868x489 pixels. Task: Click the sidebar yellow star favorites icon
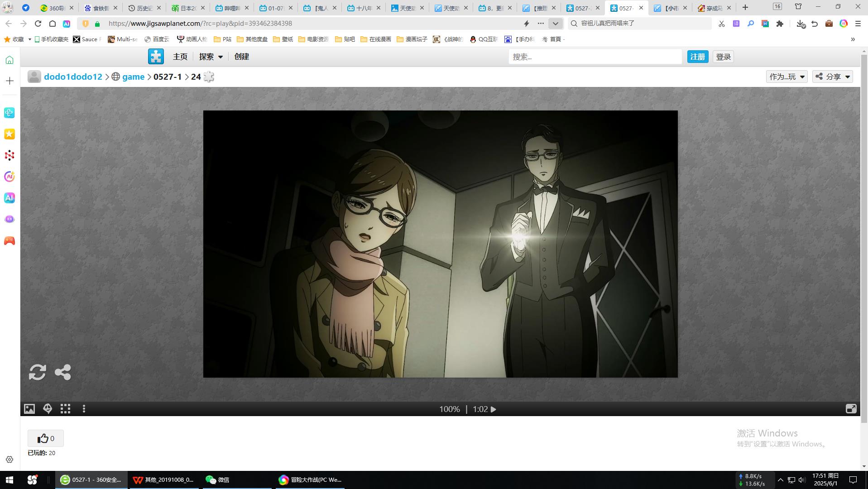click(x=10, y=134)
